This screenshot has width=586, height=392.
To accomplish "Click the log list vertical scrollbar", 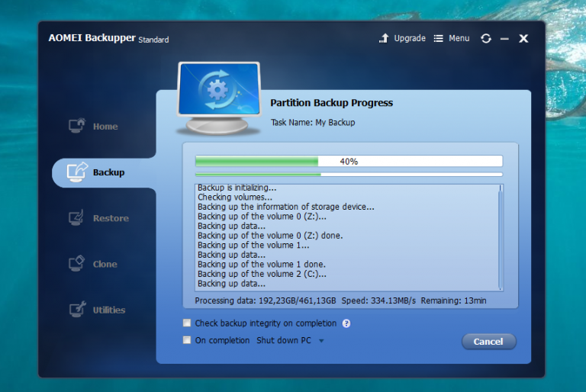I will point(501,236).
